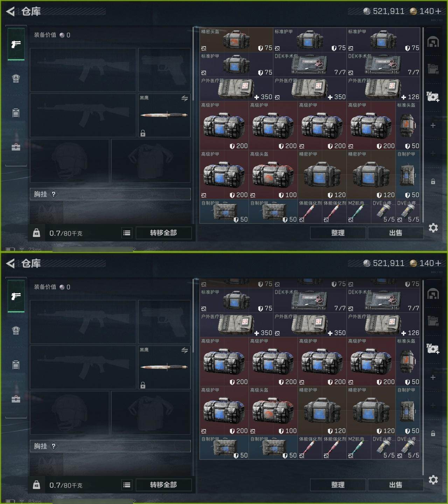448x504 pixels.
Task: Click the 整理 sort button in upper warehouse
Action: [x=338, y=233]
